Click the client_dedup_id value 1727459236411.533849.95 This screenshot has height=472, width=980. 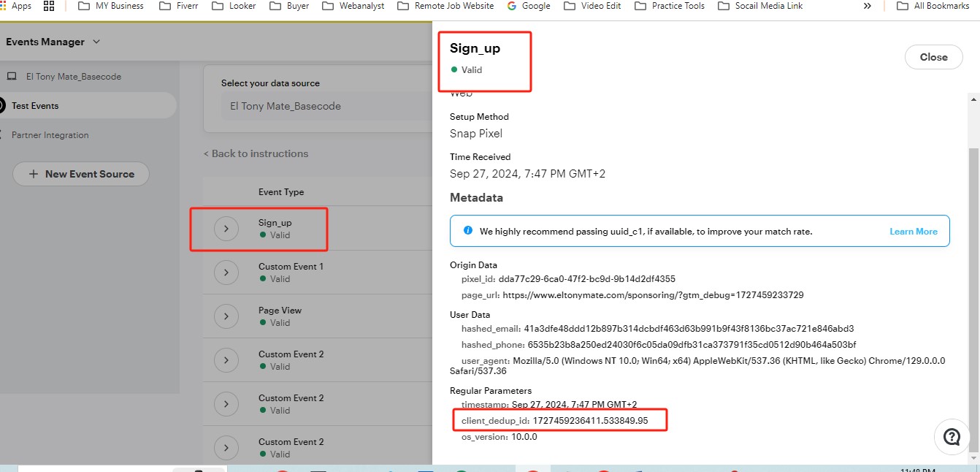(590, 421)
